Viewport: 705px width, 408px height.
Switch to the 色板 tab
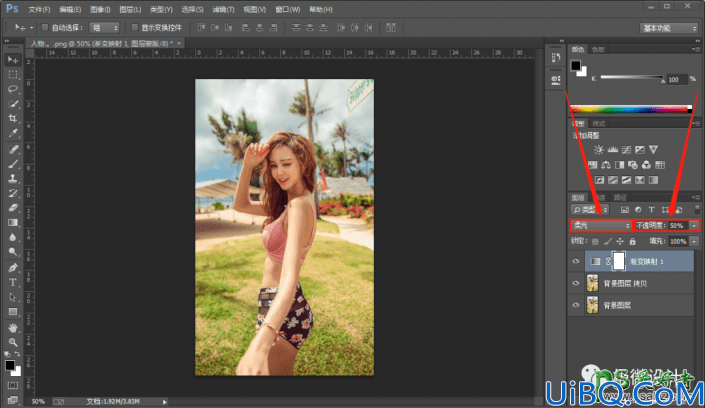(598, 49)
